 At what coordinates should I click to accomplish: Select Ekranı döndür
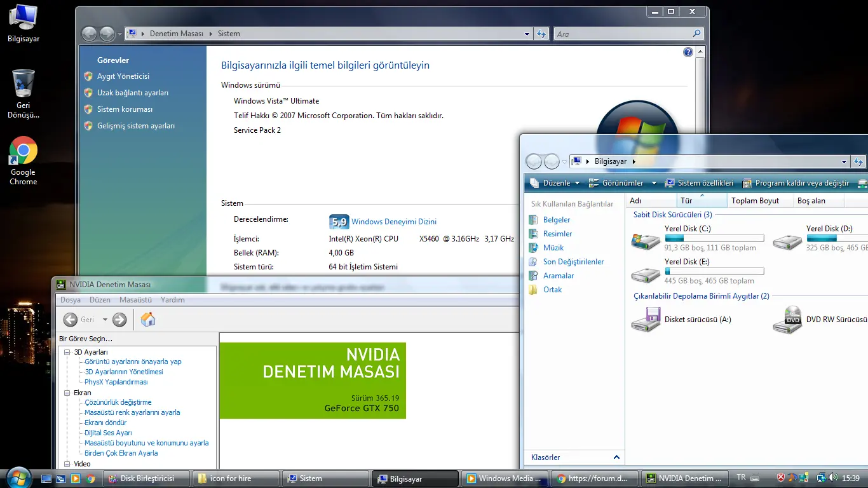tap(105, 423)
